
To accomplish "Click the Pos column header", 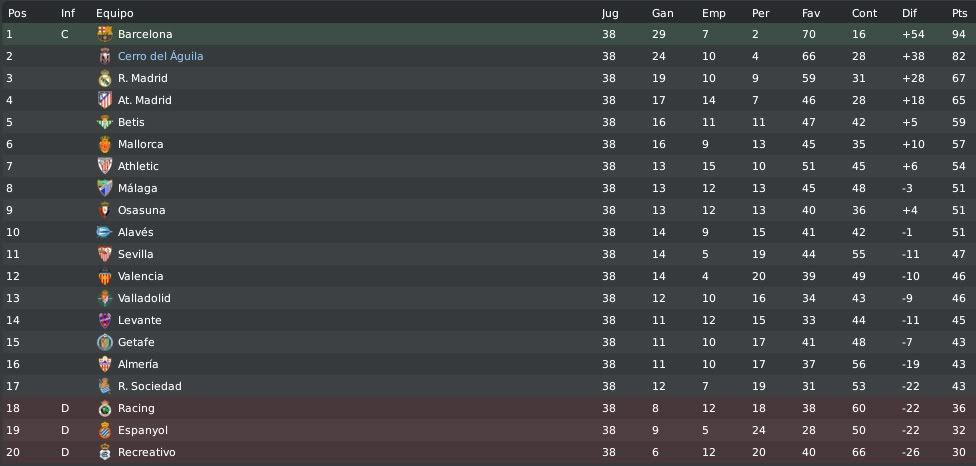I will coord(17,13).
